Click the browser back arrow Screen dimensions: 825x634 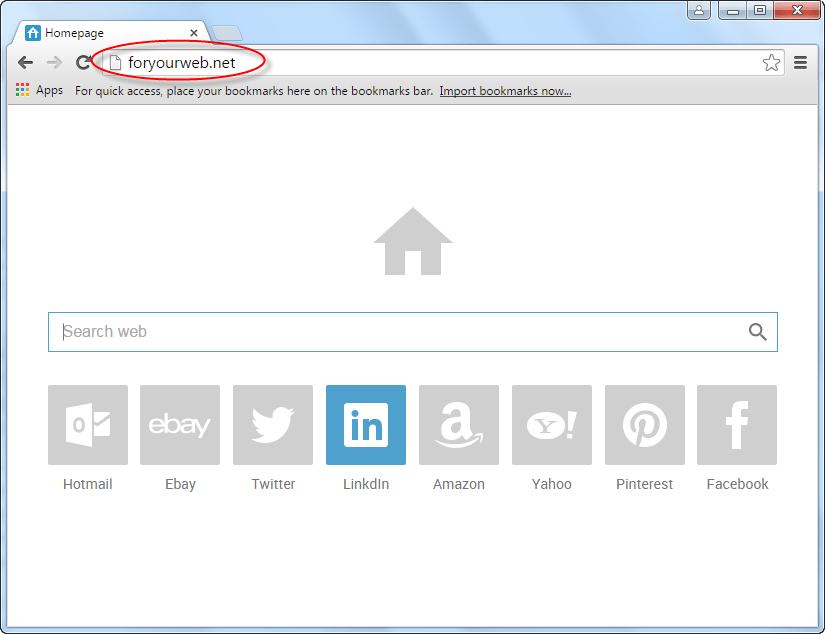click(x=25, y=63)
